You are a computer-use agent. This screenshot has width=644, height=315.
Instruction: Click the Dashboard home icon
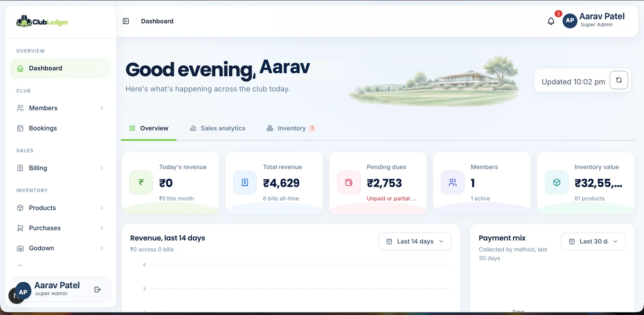20,68
